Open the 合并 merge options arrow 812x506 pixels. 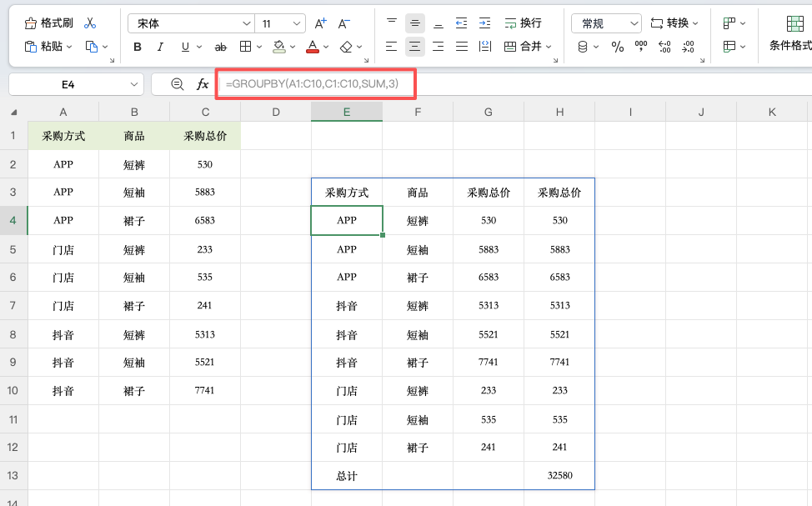(x=549, y=47)
